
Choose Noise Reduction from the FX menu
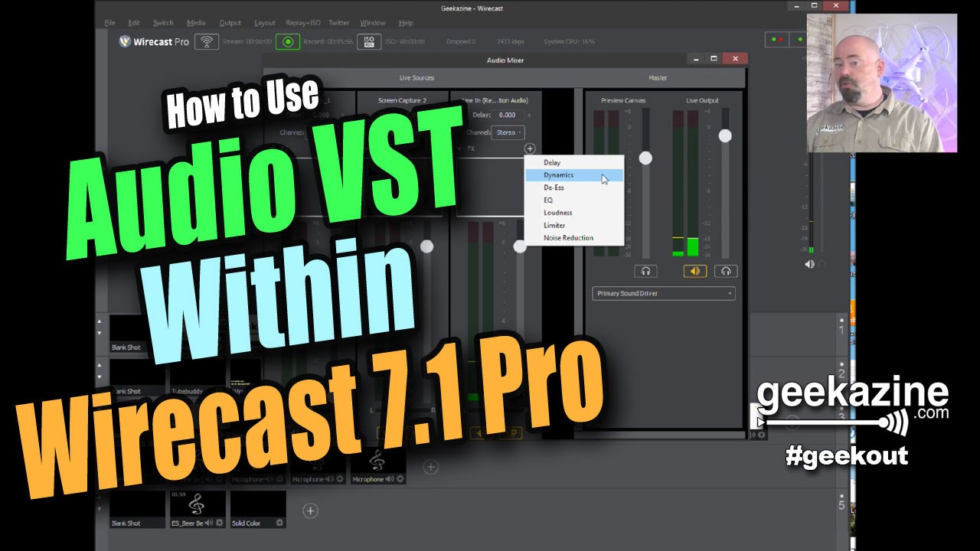573,238
